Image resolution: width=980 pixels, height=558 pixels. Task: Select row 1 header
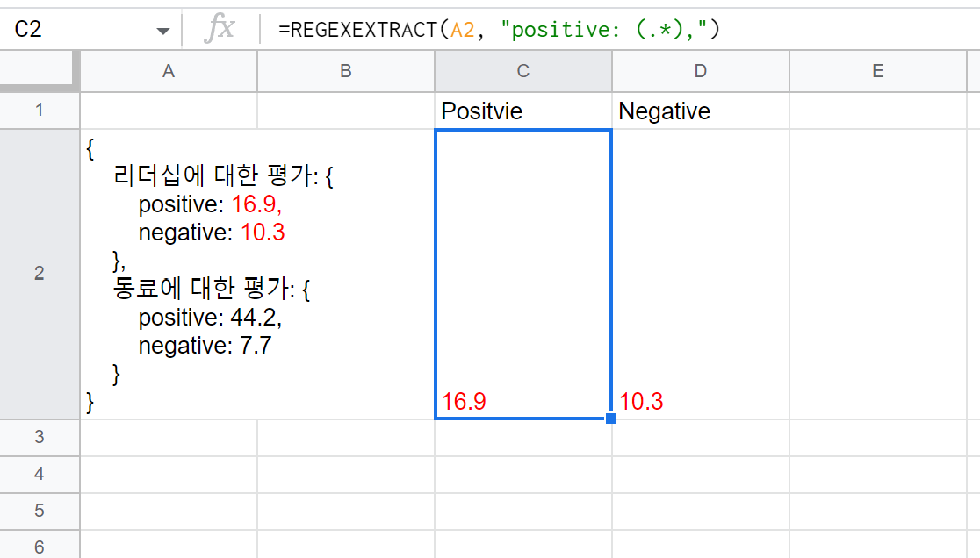(x=40, y=111)
